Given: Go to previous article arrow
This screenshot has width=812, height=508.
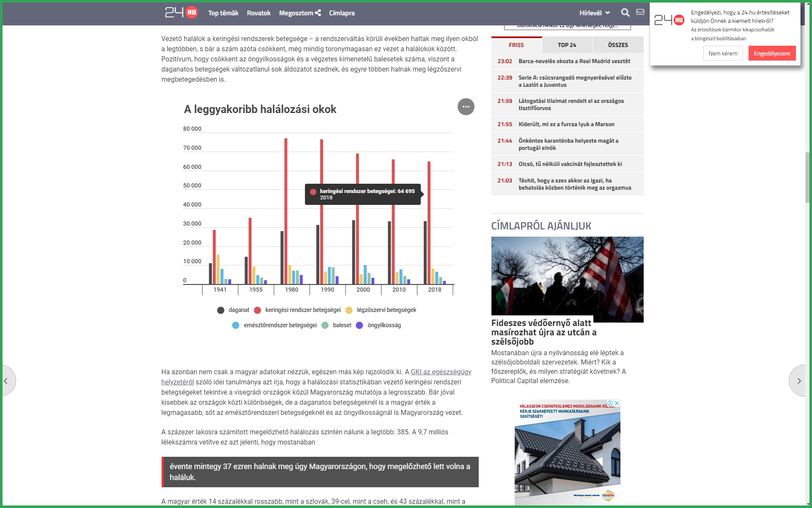Looking at the screenshot, I should point(7,381).
